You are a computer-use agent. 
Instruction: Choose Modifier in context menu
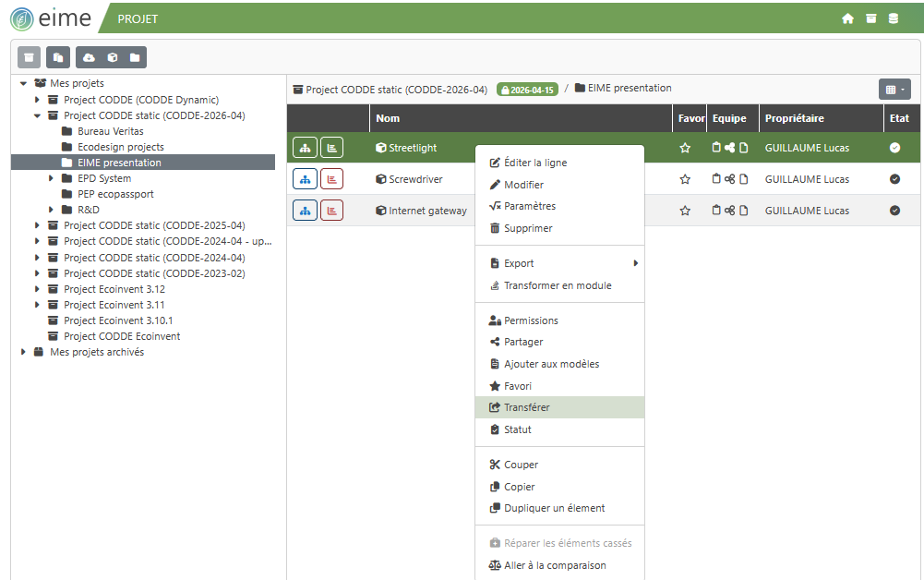(559, 185)
